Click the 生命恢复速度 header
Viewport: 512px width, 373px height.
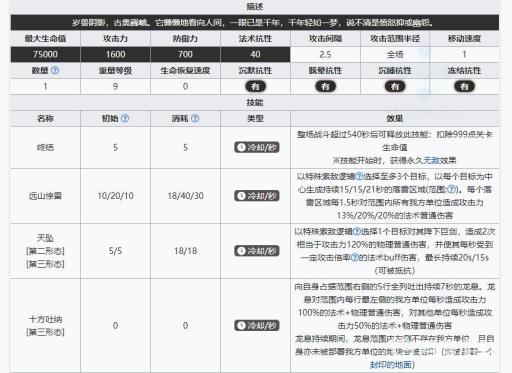pos(185,70)
